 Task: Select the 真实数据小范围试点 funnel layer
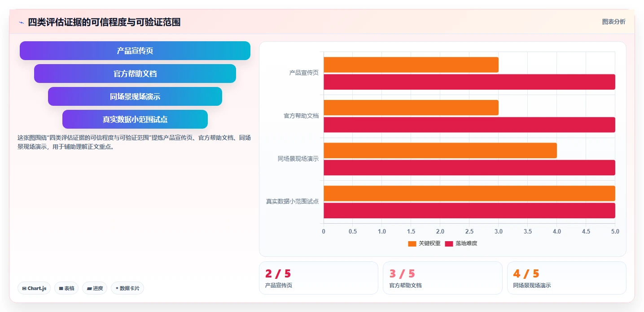[135, 119]
